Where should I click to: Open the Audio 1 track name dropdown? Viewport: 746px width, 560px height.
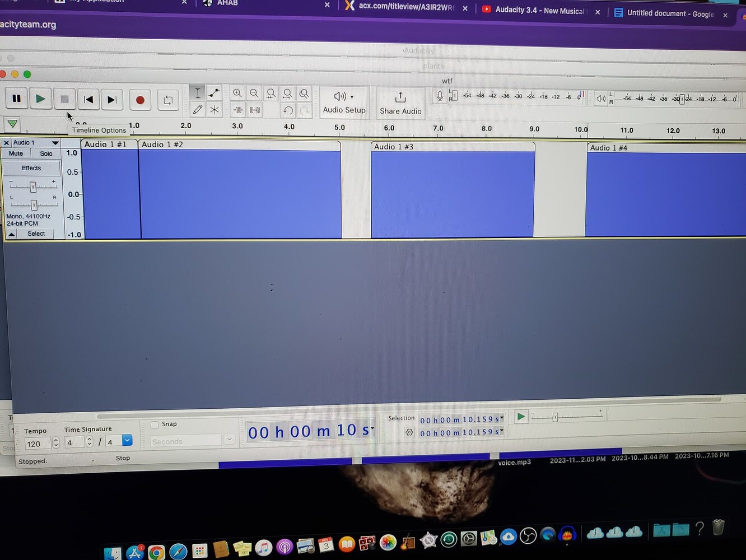tap(55, 142)
